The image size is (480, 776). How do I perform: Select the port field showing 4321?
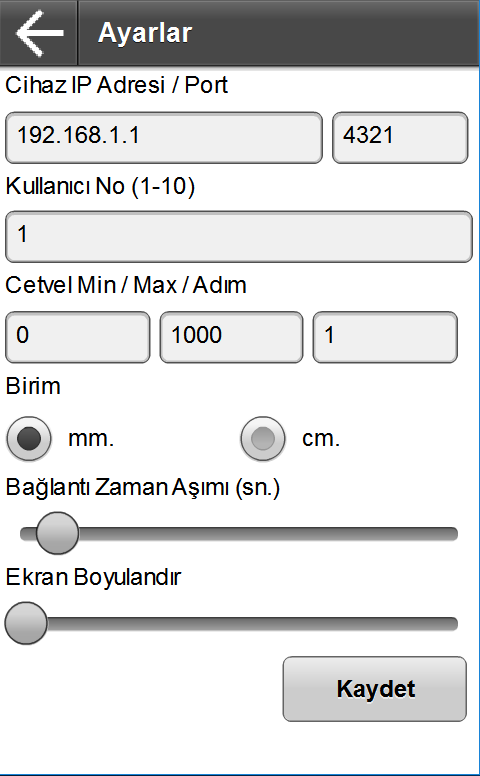400,138
